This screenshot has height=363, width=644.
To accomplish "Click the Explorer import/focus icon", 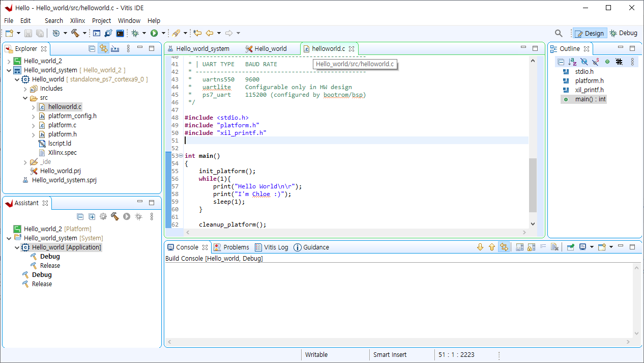I will pos(115,48).
